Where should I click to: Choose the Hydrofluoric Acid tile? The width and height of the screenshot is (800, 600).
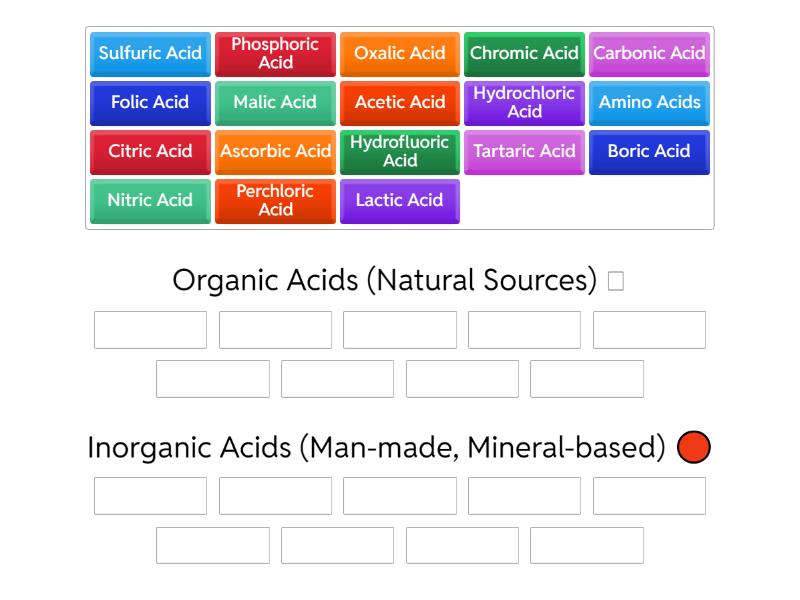400,152
